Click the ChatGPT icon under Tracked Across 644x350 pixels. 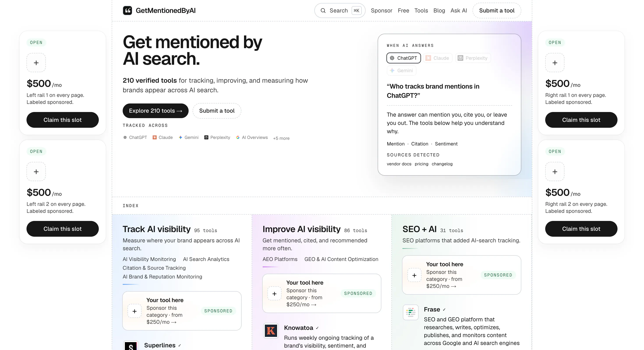tap(125, 137)
